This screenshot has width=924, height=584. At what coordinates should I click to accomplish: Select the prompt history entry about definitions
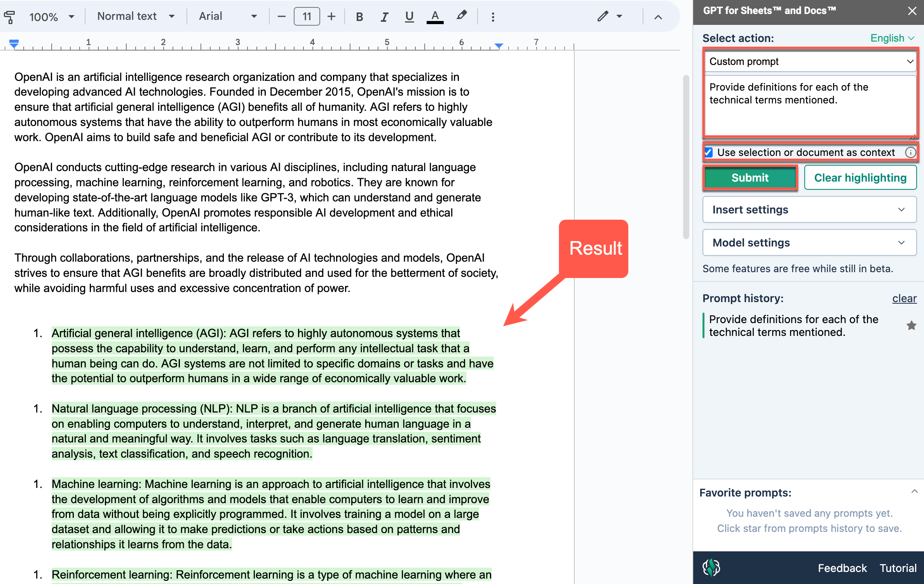pyautogui.click(x=794, y=325)
